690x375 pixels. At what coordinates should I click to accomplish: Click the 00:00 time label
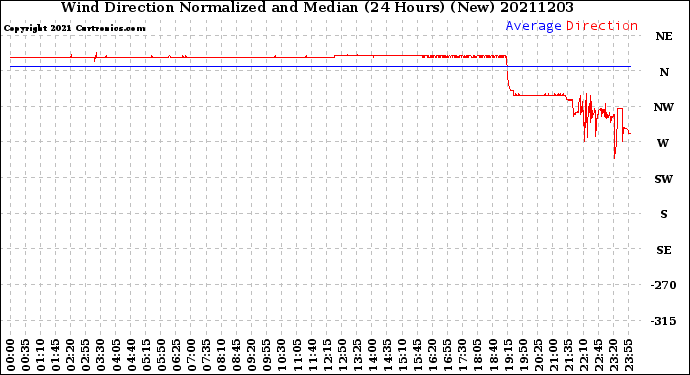point(11,355)
